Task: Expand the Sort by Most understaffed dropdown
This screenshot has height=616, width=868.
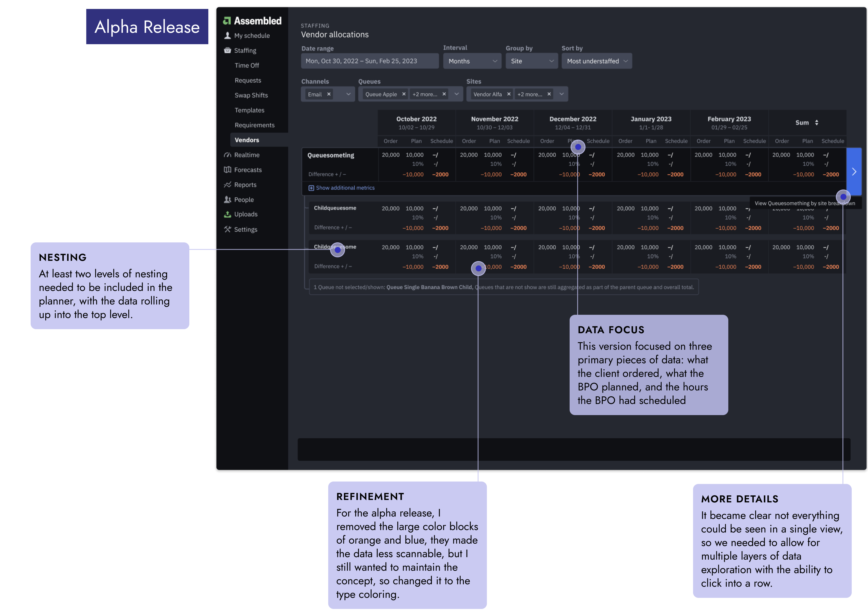Action: click(x=596, y=61)
